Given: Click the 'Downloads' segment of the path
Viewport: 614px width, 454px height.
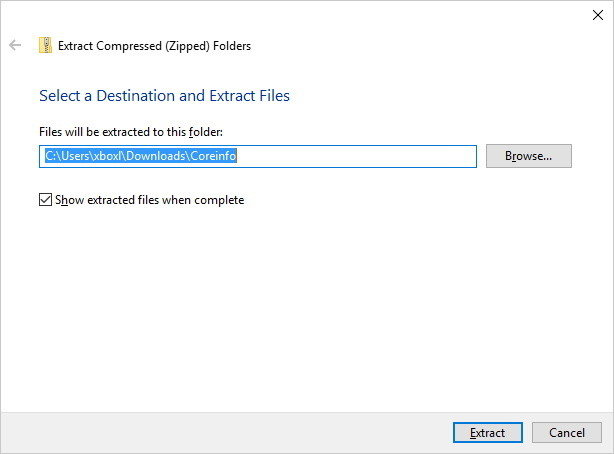Looking at the screenshot, I should (155, 156).
